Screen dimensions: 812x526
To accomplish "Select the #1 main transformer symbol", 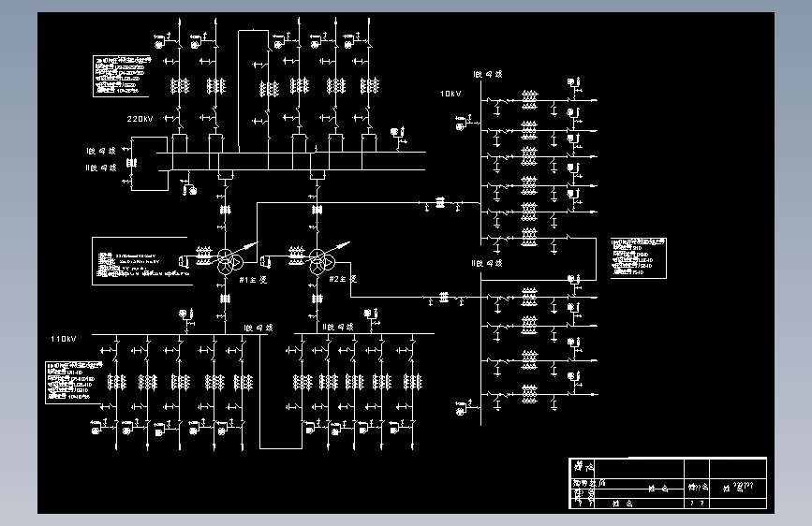I will click(x=229, y=262).
